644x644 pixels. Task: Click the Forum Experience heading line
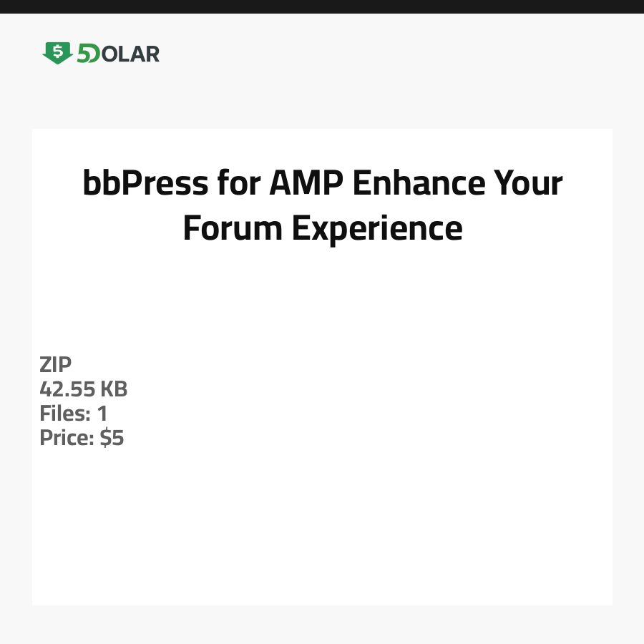click(322, 229)
